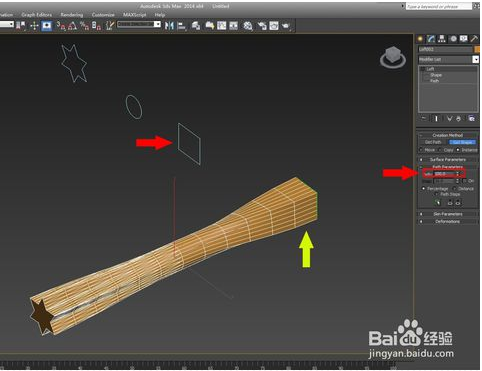Open the Customize menu
The width and height of the screenshot is (482, 371).
pyautogui.click(x=103, y=15)
